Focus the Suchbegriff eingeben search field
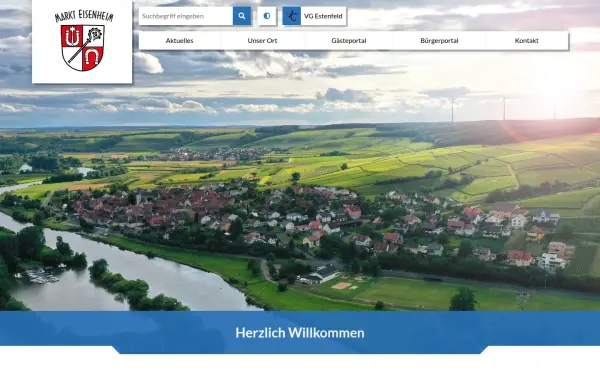The height and width of the screenshot is (375, 600). [x=186, y=16]
